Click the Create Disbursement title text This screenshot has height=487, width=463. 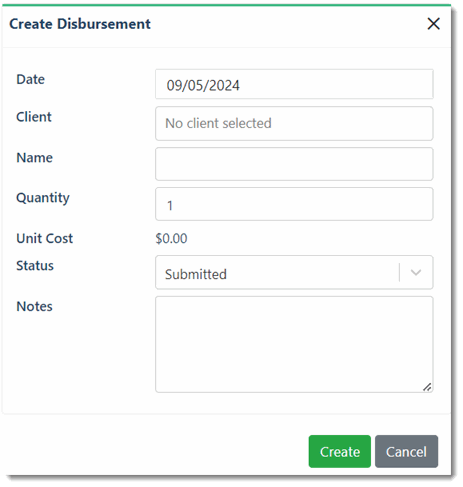[x=80, y=24]
